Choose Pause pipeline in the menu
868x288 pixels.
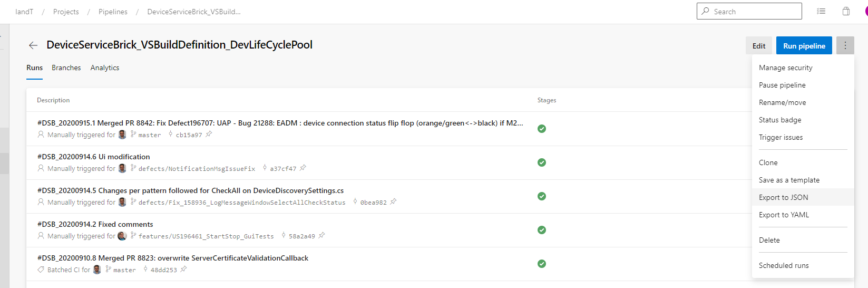click(x=782, y=85)
